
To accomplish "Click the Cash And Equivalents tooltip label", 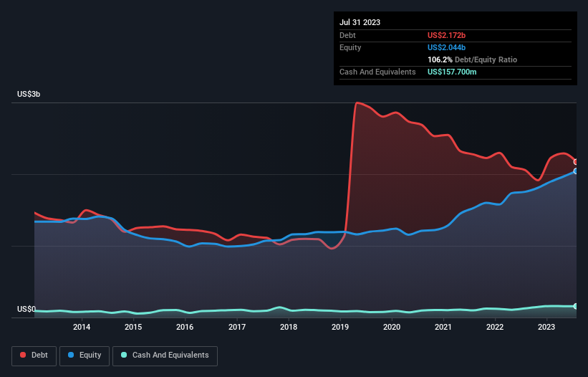I will click(x=377, y=72).
